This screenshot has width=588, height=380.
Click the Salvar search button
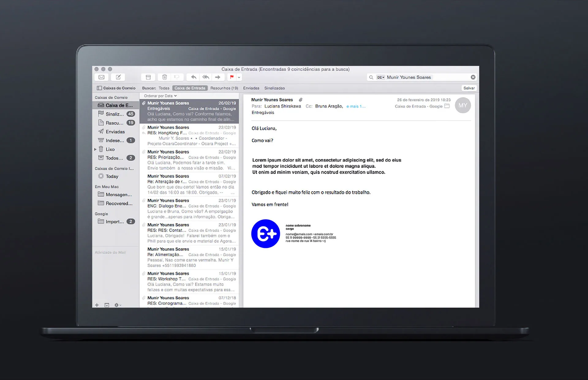pos(469,88)
